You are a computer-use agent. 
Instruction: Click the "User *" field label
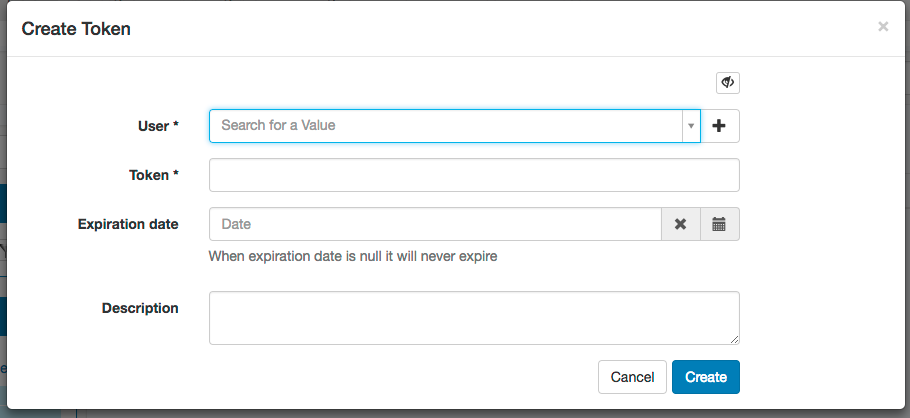158,126
